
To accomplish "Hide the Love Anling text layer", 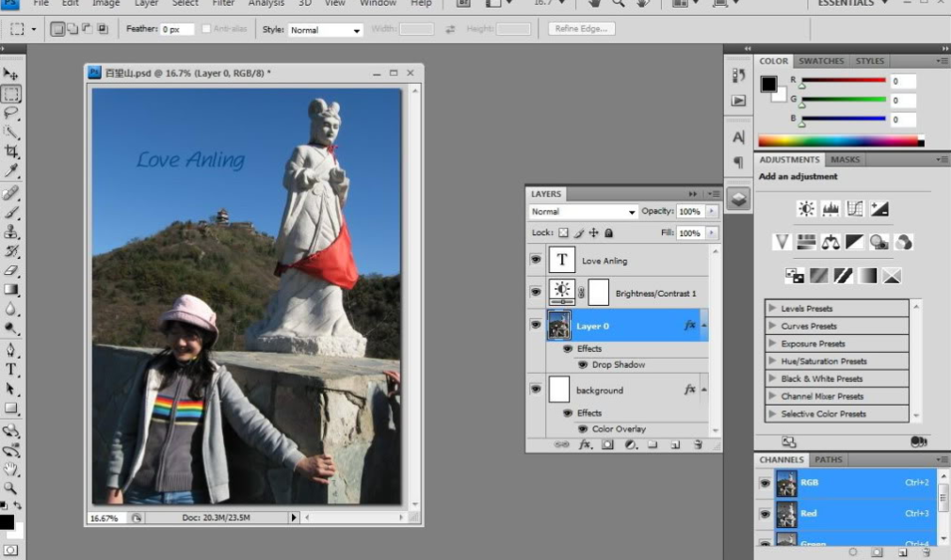I will (536, 260).
